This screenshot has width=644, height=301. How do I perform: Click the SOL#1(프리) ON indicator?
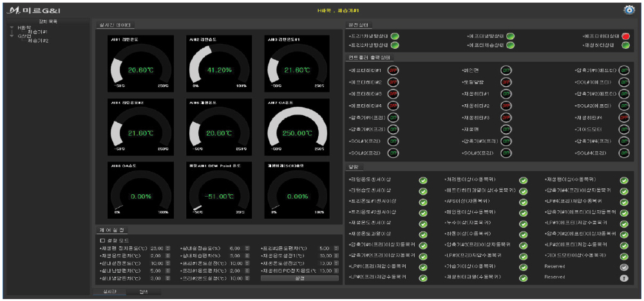click(393, 141)
